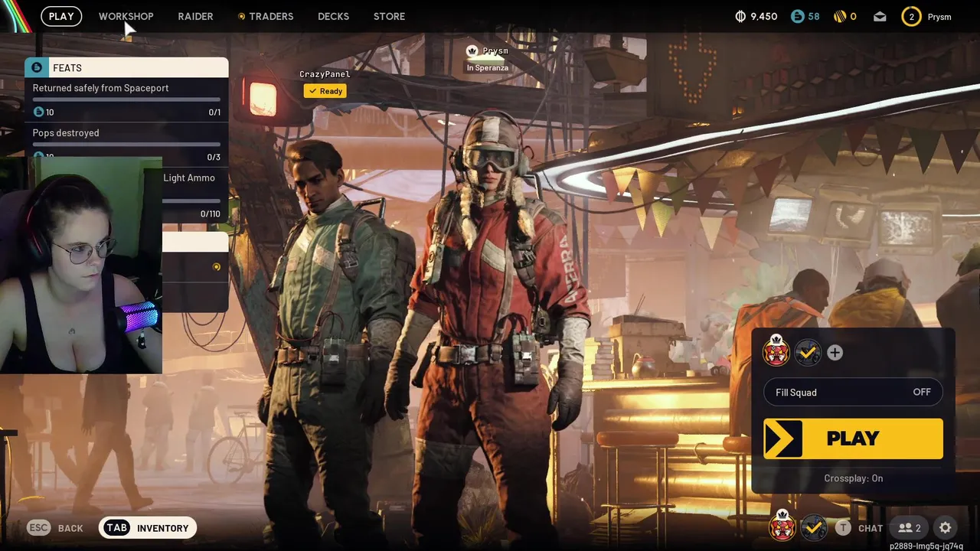Click the Prysm name tag above character
Screen dimensions: 980x551
point(495,51)
